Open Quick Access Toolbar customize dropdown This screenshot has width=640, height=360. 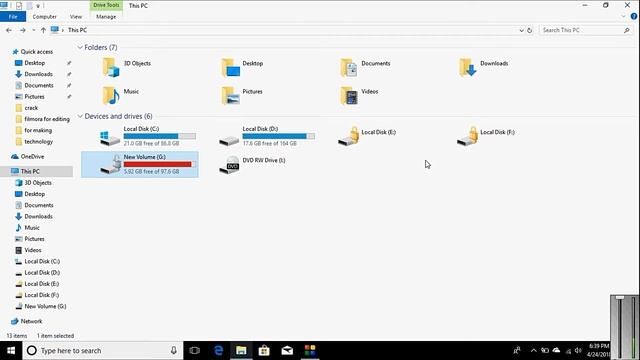pos(38,6)
